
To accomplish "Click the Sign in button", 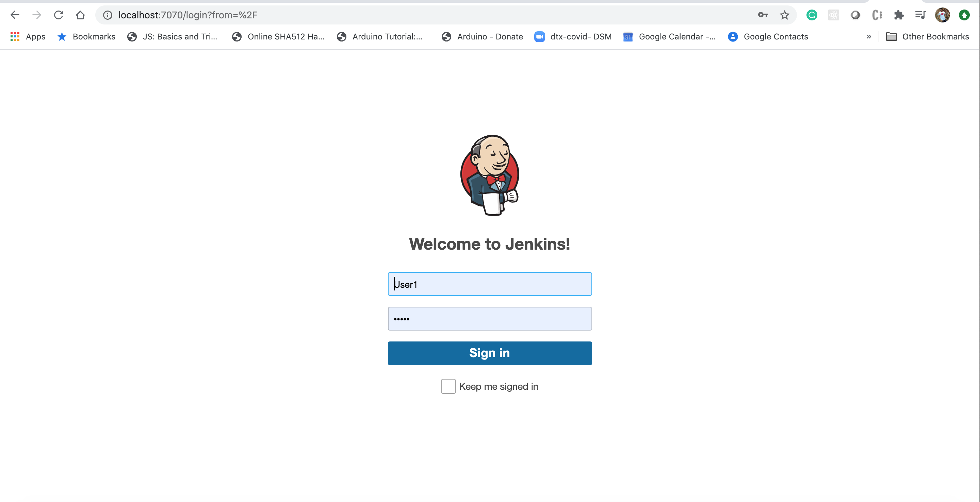I will (489, 353).
